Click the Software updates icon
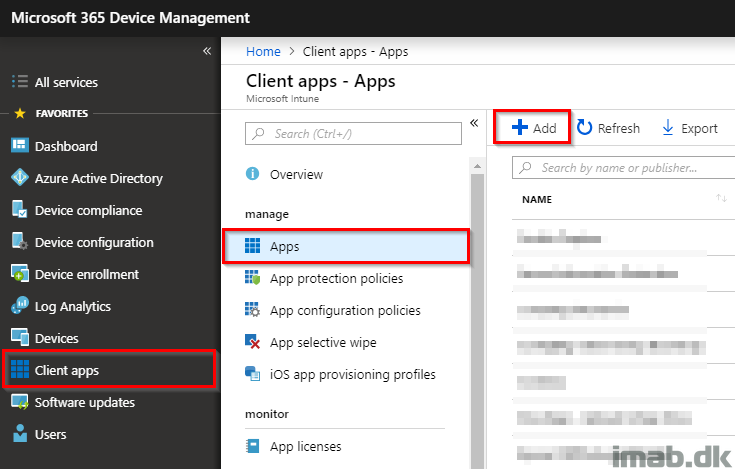 [20, 402]
